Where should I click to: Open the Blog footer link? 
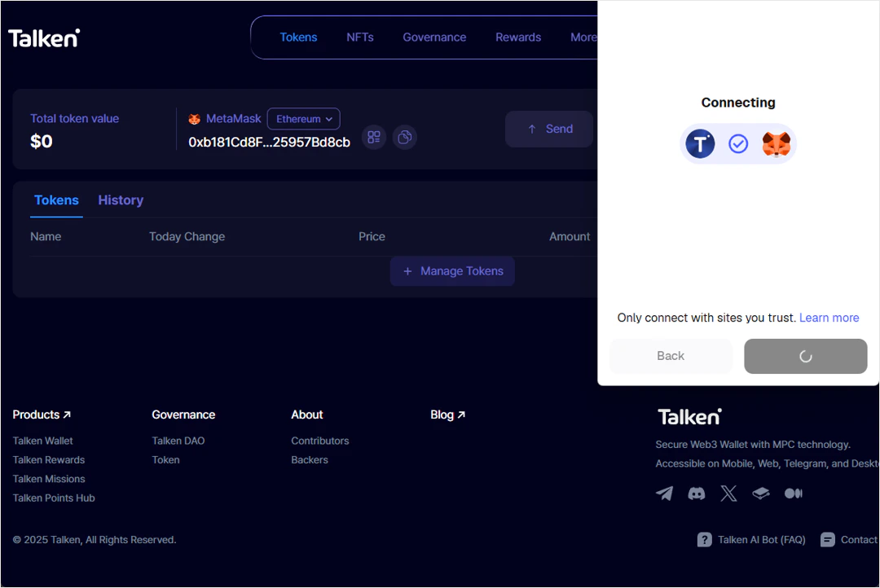448,415
